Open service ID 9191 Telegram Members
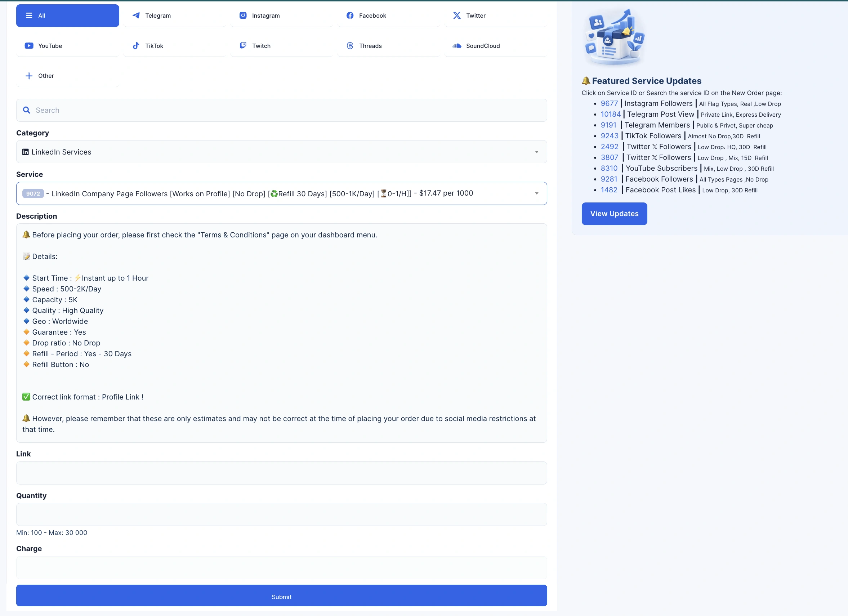The image size is (848, 616). point(609,125)
